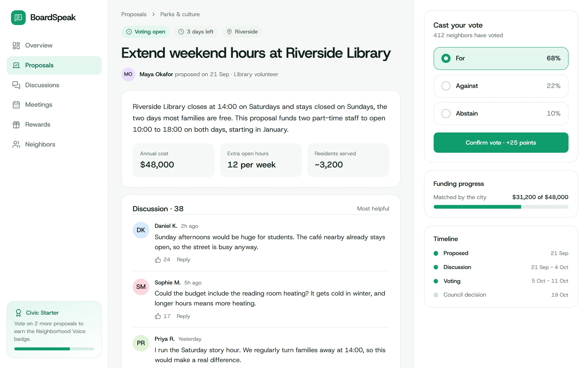
Task: Click the Civic Starter badge ribbon icon
Action: (x=18, y=313)
